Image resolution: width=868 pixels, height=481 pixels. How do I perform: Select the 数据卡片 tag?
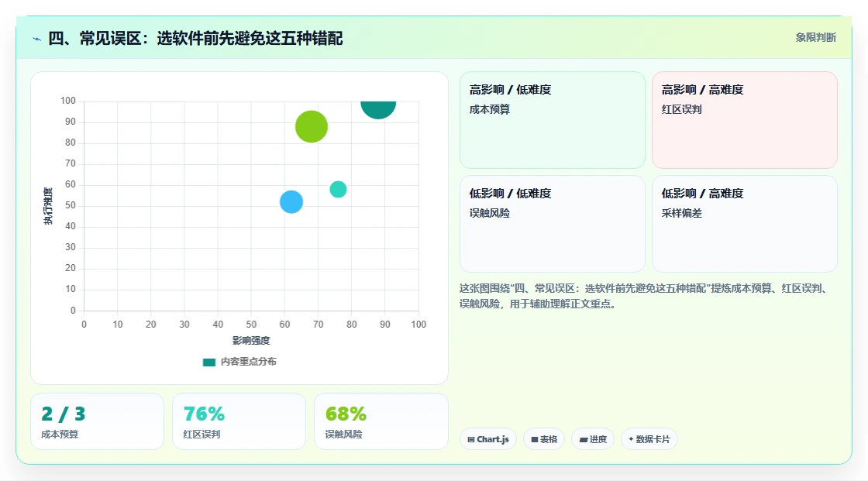(x=649, y=439)
